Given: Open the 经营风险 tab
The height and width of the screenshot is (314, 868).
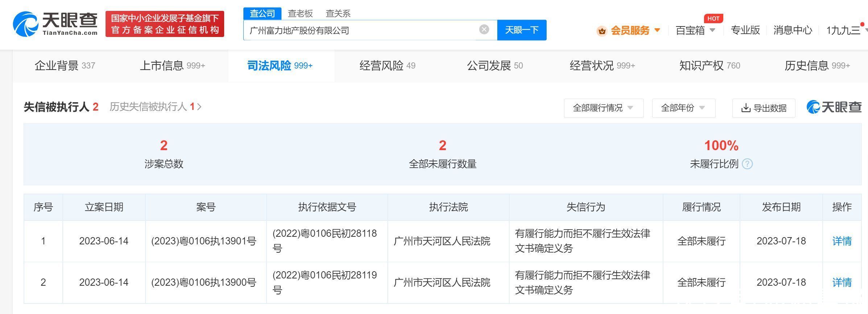Looking at the screenshot, I should click(387, 66).
